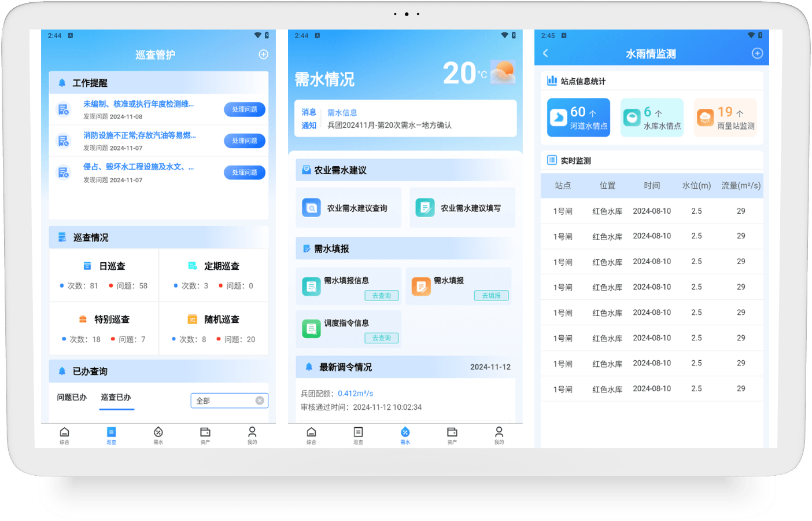Click the 水位(m) column header

tap(696, 186)
